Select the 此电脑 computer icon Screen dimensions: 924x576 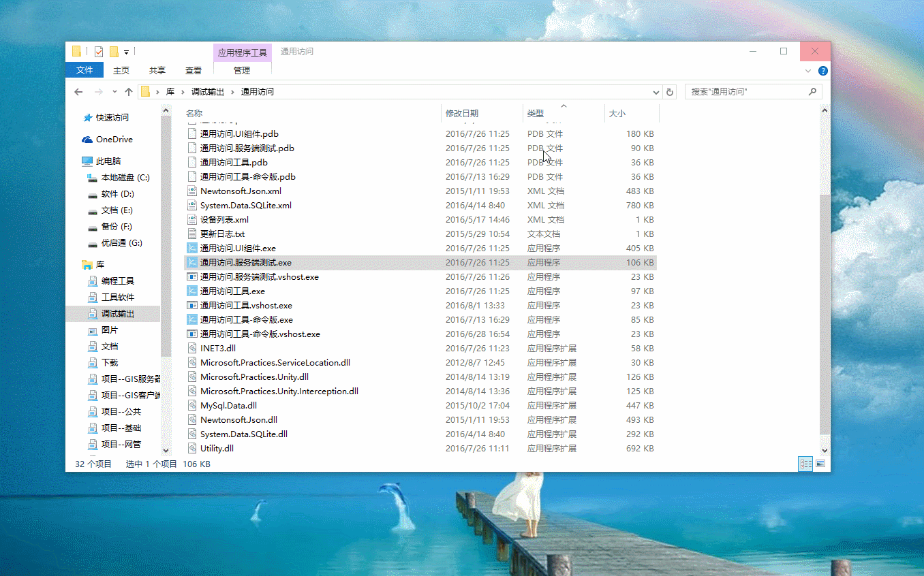[x=87, y=161]
